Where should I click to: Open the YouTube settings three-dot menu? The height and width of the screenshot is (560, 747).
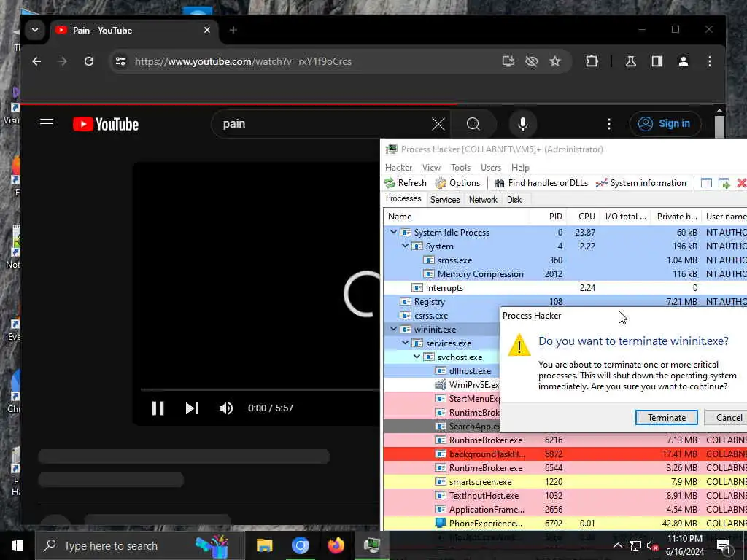(x=609, y=124)
